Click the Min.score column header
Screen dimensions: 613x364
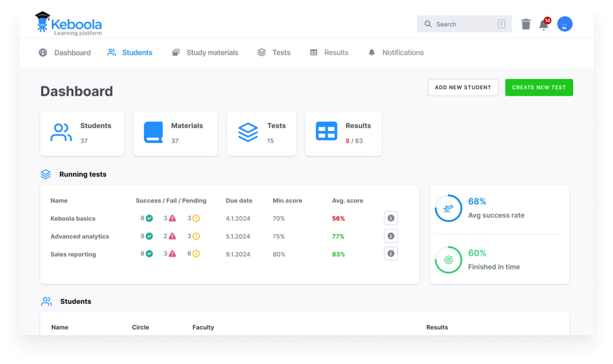pos(287,201)
